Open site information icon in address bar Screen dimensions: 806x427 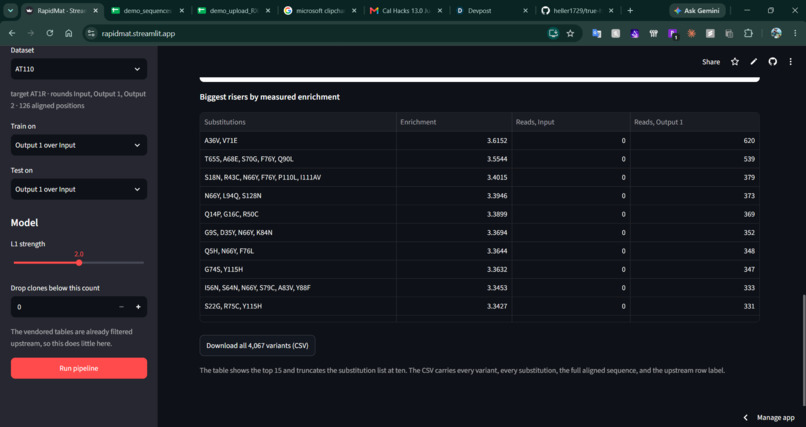click(91, 33)
